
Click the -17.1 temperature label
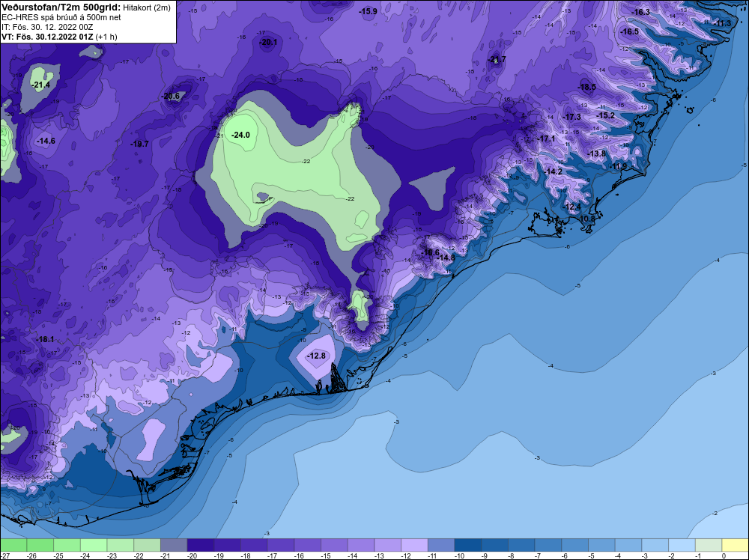pyautogui.click(x=546, y=139)
